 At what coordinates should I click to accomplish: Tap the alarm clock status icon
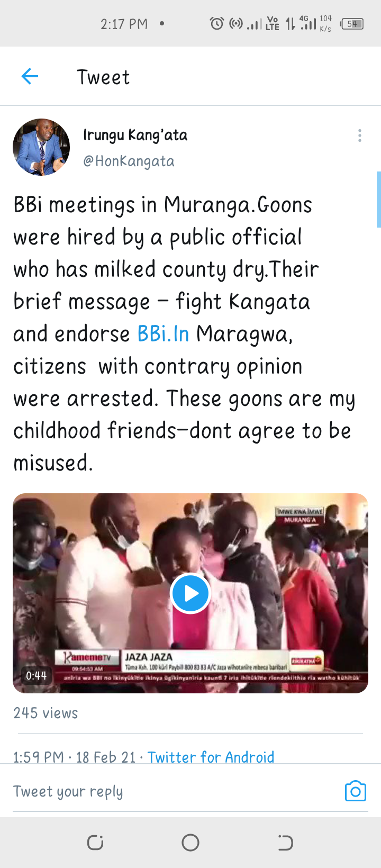(217, 23)
